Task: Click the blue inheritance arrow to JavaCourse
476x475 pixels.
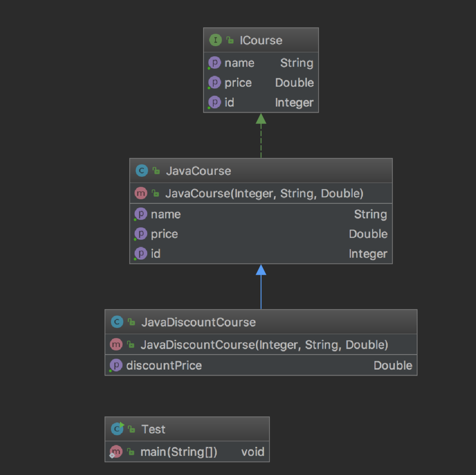Action: click(x=261, y=288)
